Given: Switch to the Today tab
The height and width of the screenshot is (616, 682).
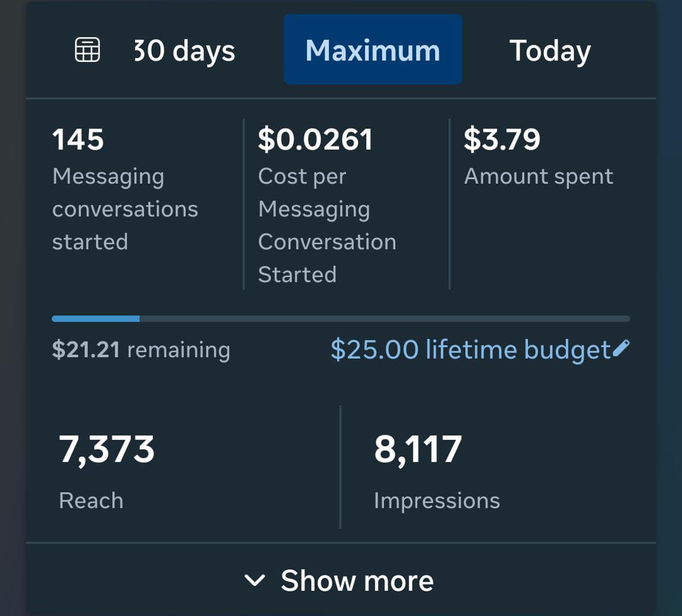Looking at the screenshot, I should [549, 50].
